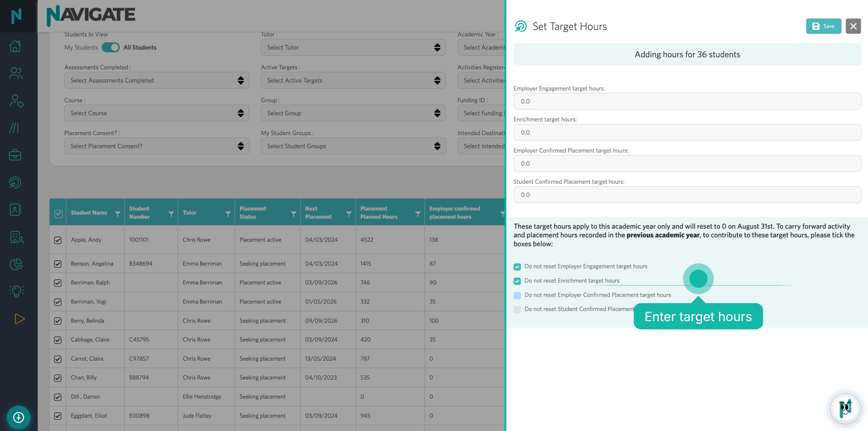The image size is (868, 431).
Task: Uncheck the row checkbox for Cabbage, Claire
Action: (58, 340)
